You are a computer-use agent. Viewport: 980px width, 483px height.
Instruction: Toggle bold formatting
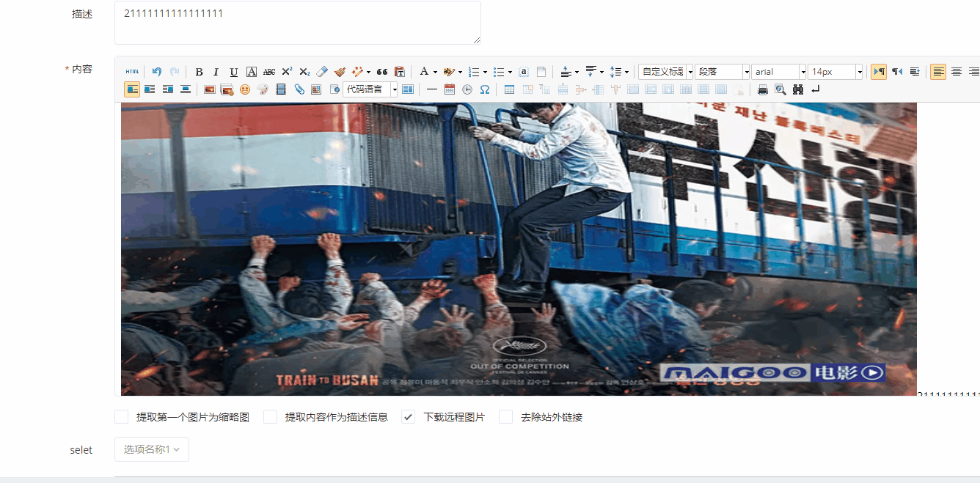199,72
